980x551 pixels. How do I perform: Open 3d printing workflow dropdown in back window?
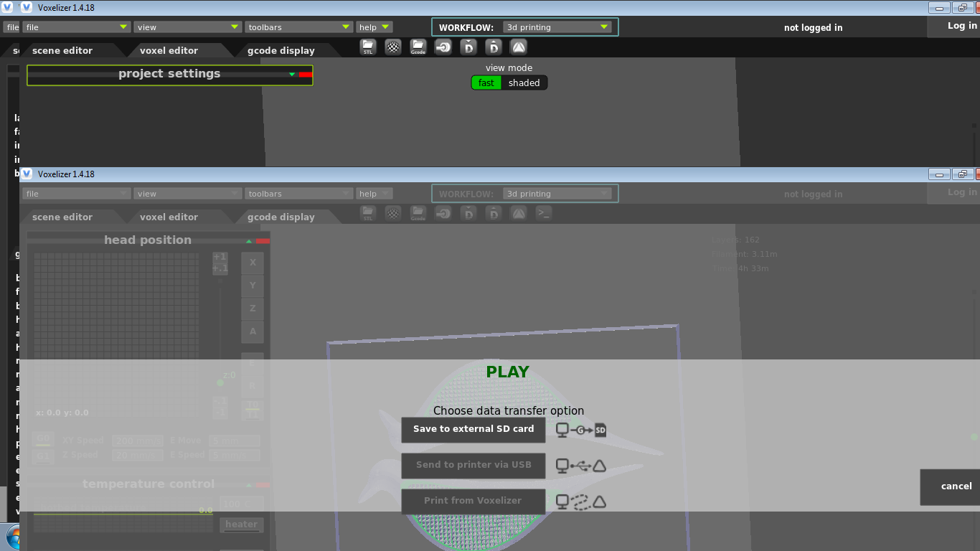(x=557, y=27)
